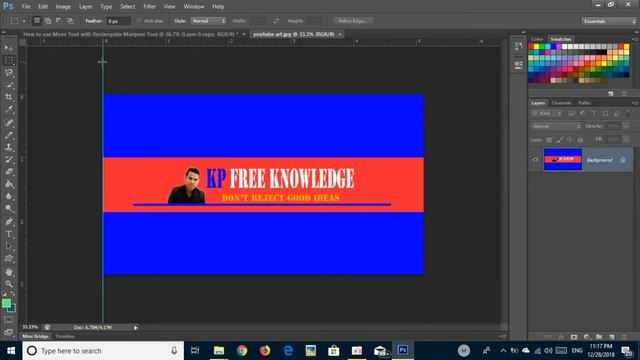
Task: Select the Paint Bucket tool
Action: [9, 184]
